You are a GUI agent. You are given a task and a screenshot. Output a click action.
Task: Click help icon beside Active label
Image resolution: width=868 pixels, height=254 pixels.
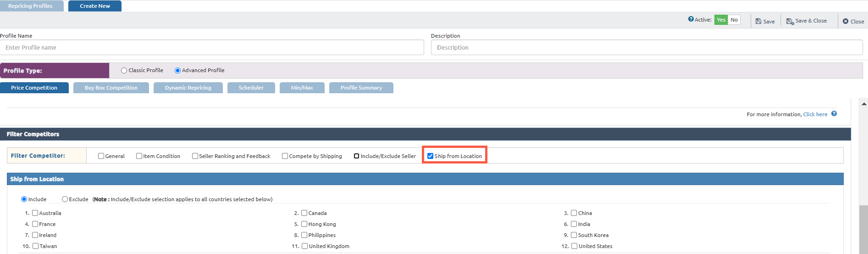click(x=691, y=19)
